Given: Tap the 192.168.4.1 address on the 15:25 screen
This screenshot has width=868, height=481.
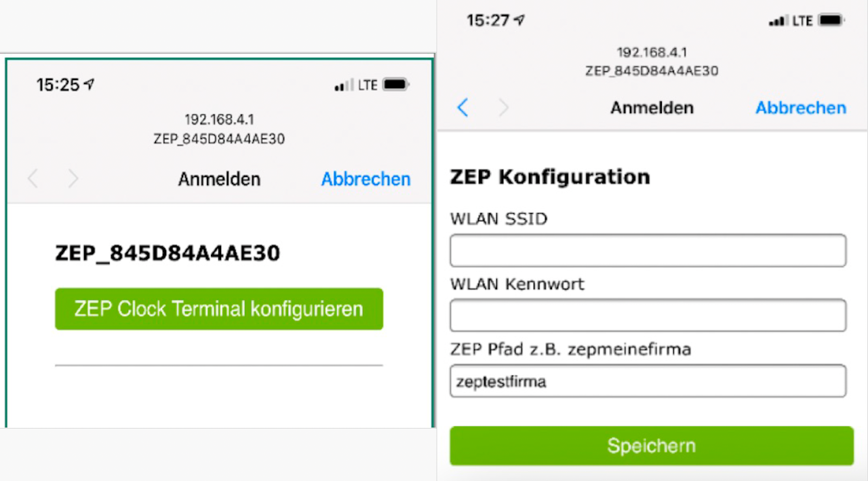Looking at the screenshot, I should (219, 120).
